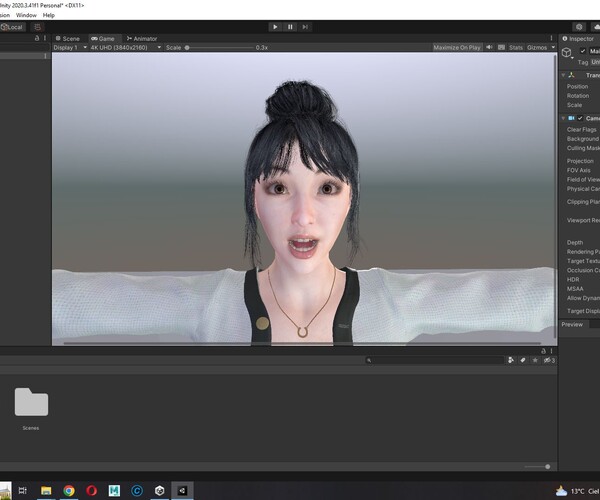Image resolution: width=600 pixels, height=500 pixels.
Task: Toggle the GameObject active checkbox
Action: tap(582, 51)
